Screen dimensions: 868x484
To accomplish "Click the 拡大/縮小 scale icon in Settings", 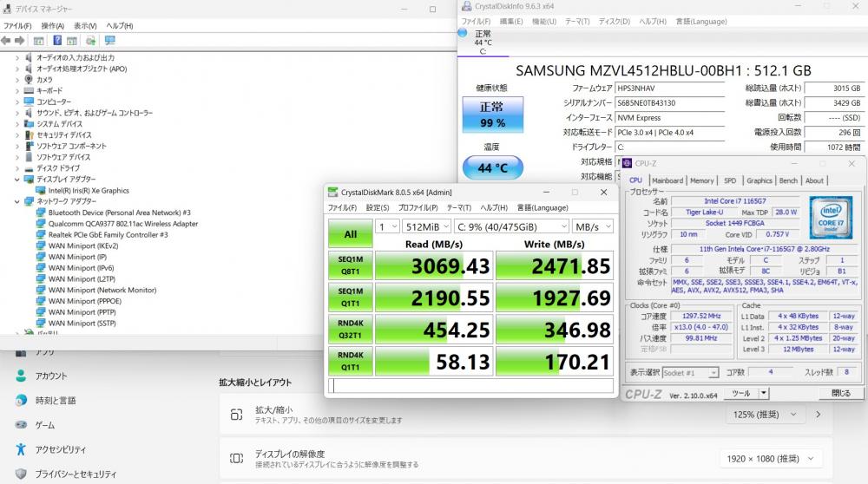I will pyautogui.click(x=236, y=415).
